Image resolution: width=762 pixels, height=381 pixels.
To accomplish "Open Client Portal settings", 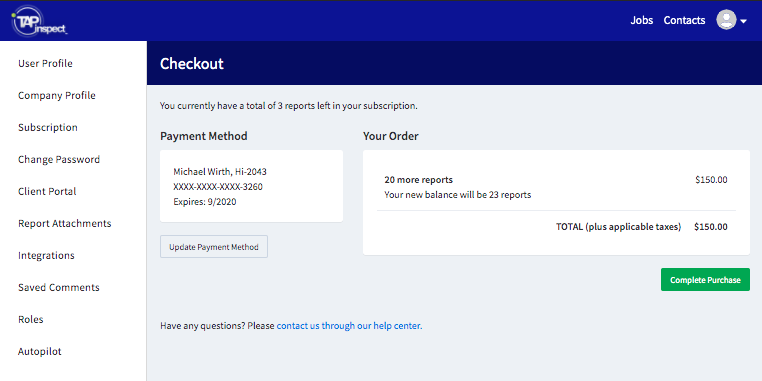I will (47, 191).
